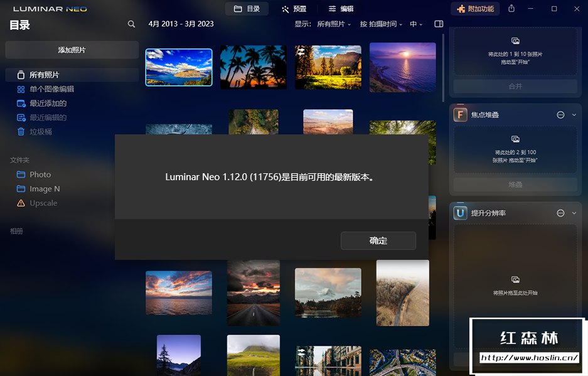Open 最近编辑的 recently edited list

(41, 117)
